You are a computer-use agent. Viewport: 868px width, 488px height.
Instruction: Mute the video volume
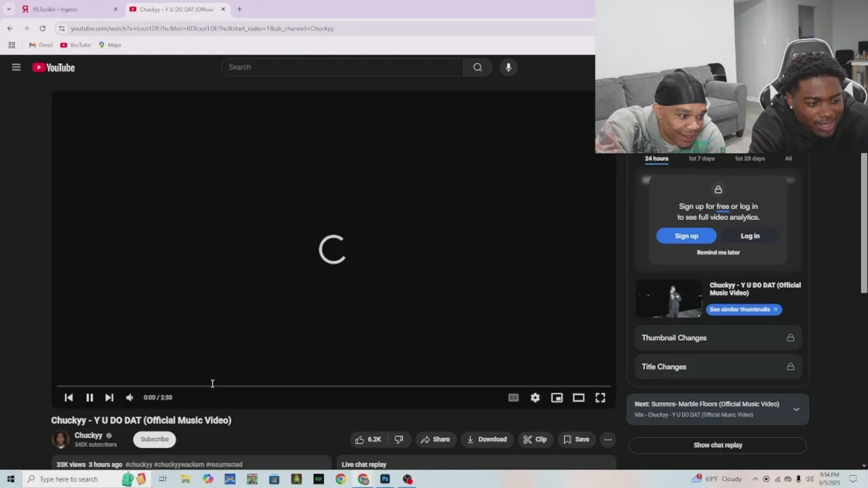click(x=130, y=398)
